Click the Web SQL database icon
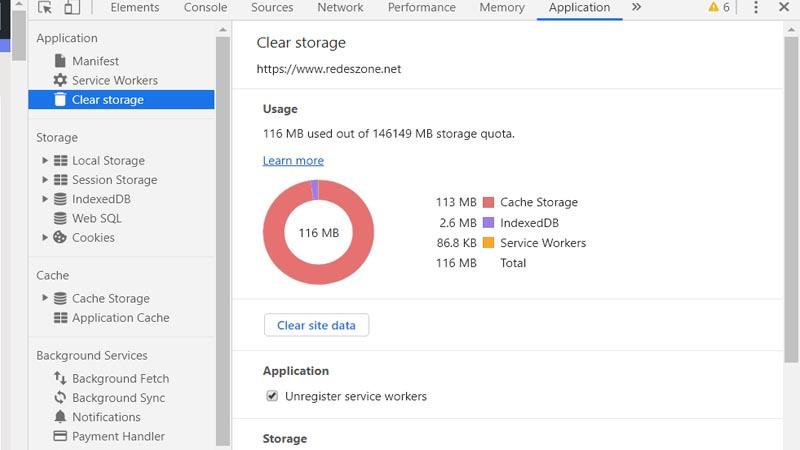The height and width of the screenshot is (450, 800). (x=60, y=218)
